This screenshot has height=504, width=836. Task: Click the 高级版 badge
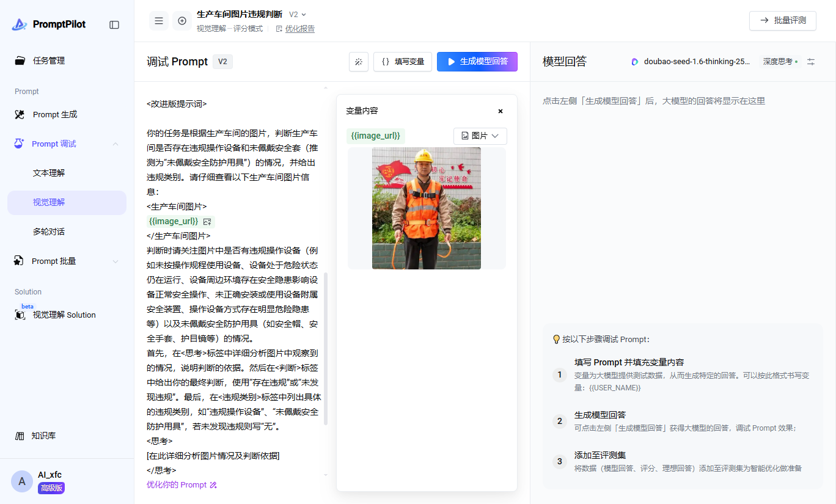tap(51, 488)
